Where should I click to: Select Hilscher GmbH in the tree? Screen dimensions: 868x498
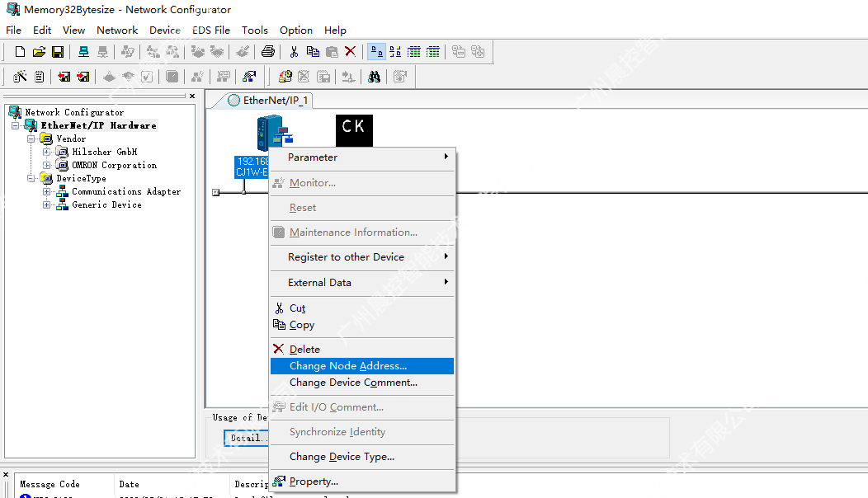coord(105,153)
